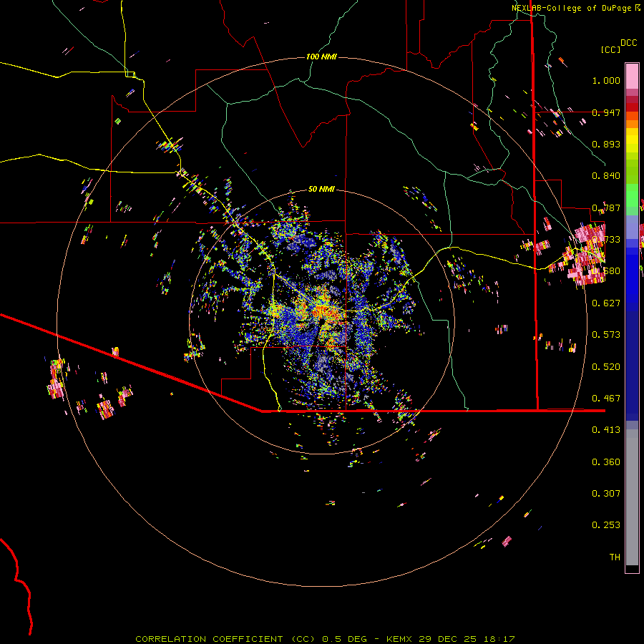The height and width of the screenshot is (644, 644).
Task: Click the 0.360 legend value
Action: pyautogui.click(x=606, y=462)
